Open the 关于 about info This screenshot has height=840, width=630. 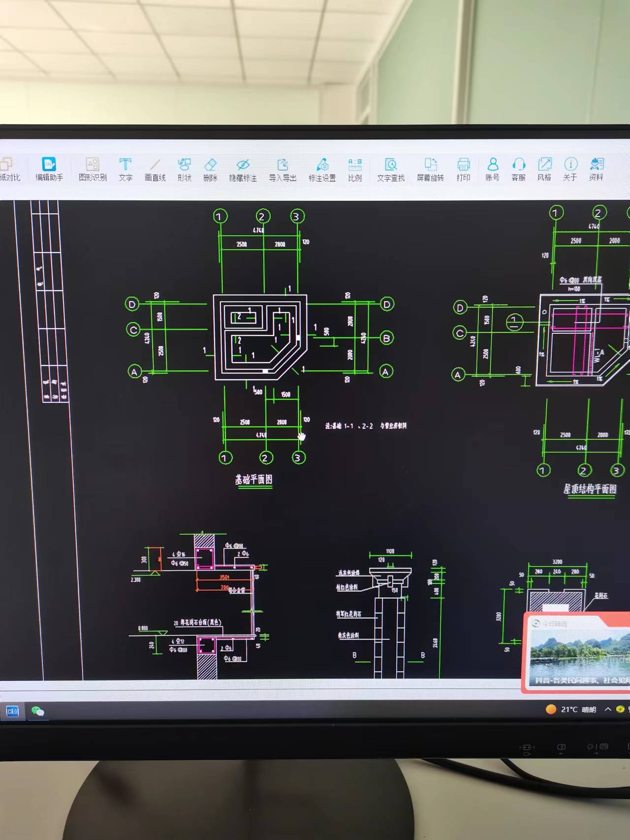(570, 169)
